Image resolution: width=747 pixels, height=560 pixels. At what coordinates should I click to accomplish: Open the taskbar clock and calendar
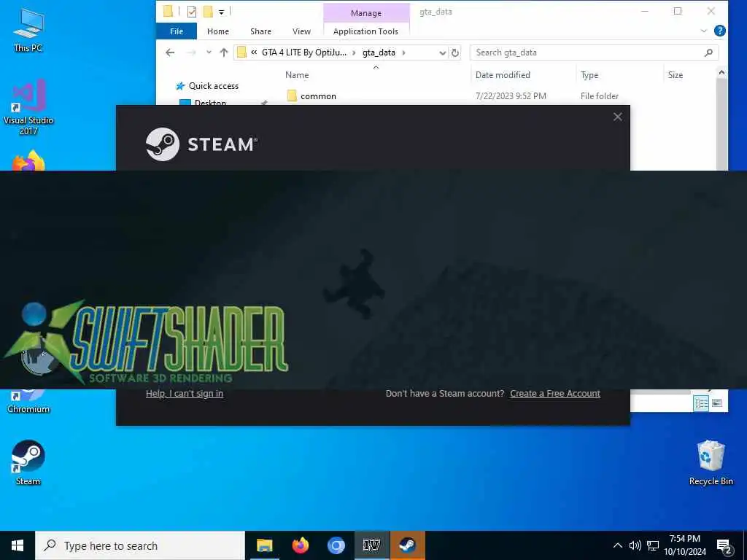pos(684,545)
